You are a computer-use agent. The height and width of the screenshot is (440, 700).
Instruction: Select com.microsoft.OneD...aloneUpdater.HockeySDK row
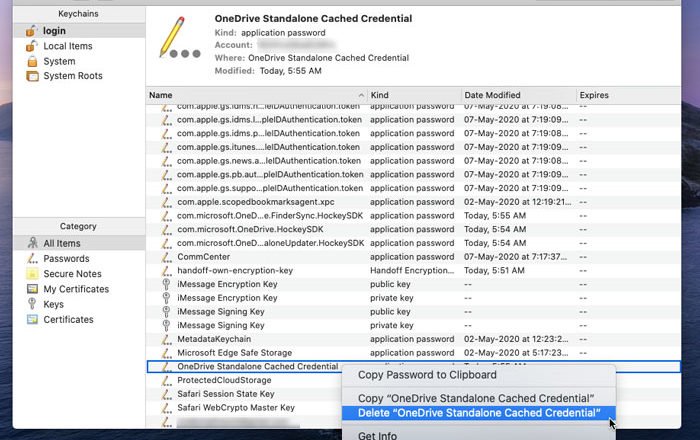(x=413, y=243)
